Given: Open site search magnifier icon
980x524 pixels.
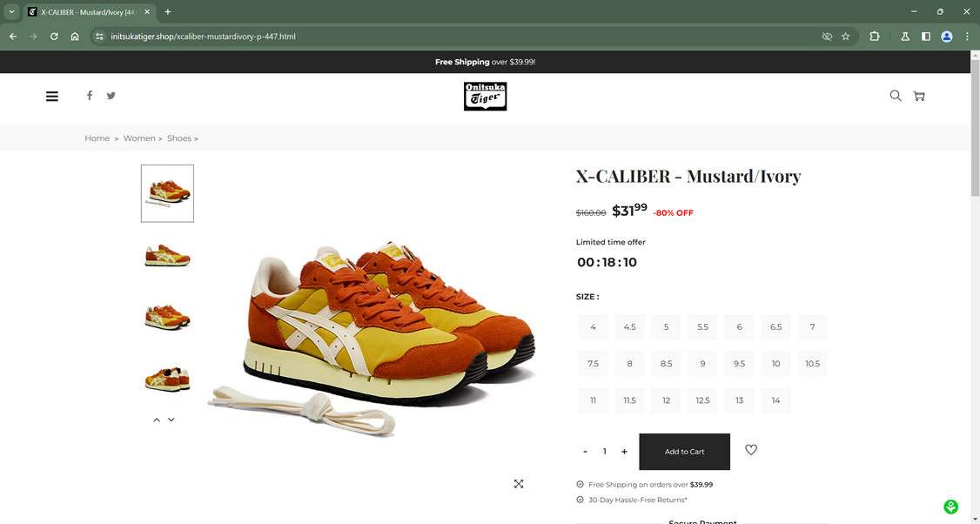Looking at the screenshot, I should click(896, 96).
